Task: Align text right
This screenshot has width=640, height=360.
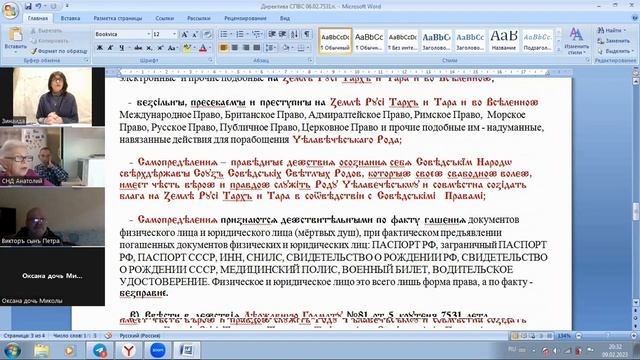Action: 246,48
